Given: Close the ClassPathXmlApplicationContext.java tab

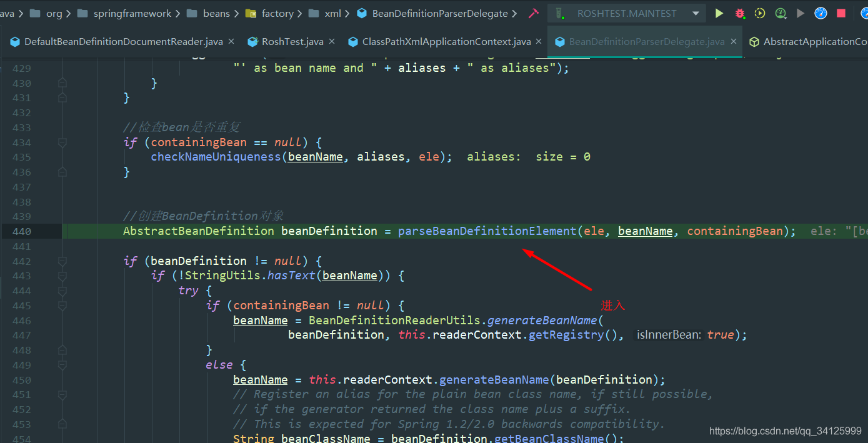Looking at the screenshot, I should tap(539, 41).
